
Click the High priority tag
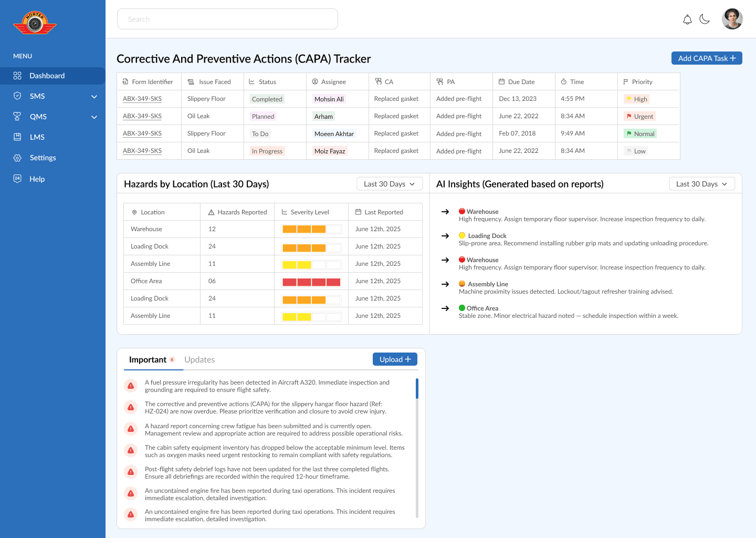637,99
